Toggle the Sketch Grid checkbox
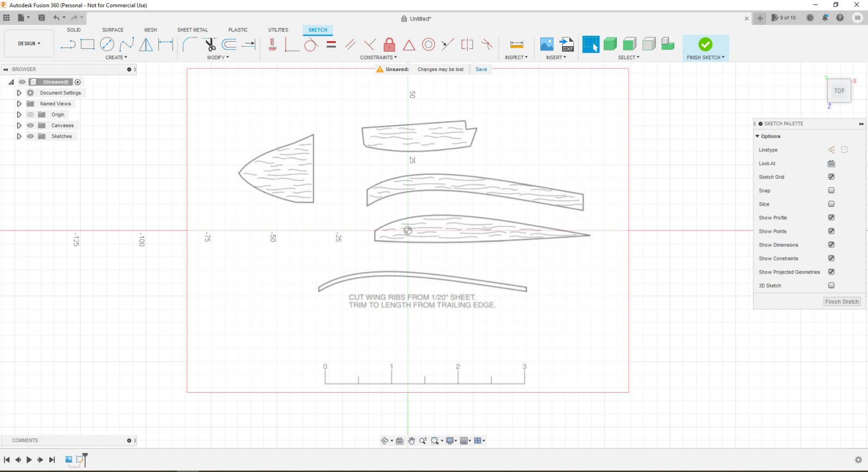 (831, 177)
